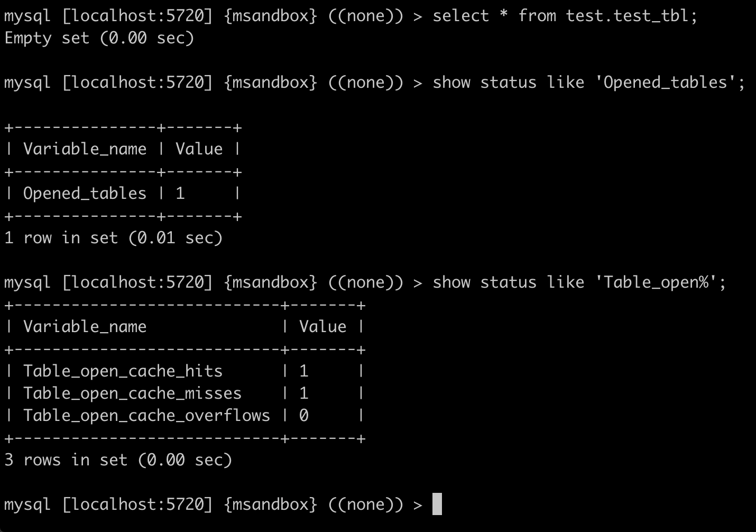756x532 pixels.
Task: Click the 'select * from test.test_tbl;' command
Action: pos(565,16)
